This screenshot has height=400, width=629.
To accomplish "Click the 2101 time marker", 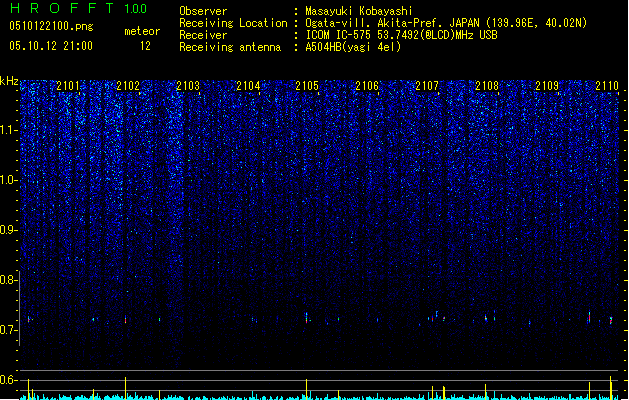I will (68, 85).
